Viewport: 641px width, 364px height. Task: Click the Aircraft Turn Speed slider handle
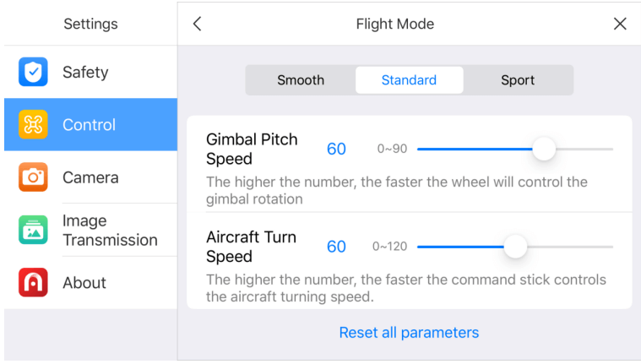(x=515, y=247)
